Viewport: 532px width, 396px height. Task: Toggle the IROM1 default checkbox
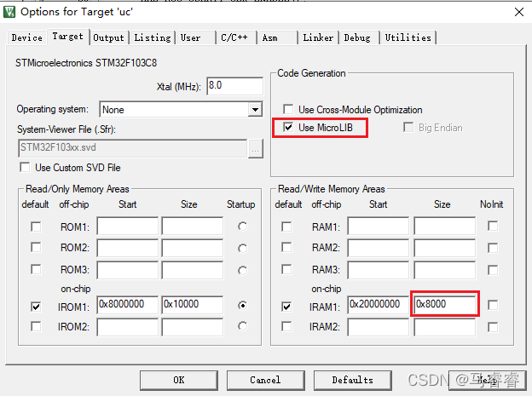pos(36,307)
